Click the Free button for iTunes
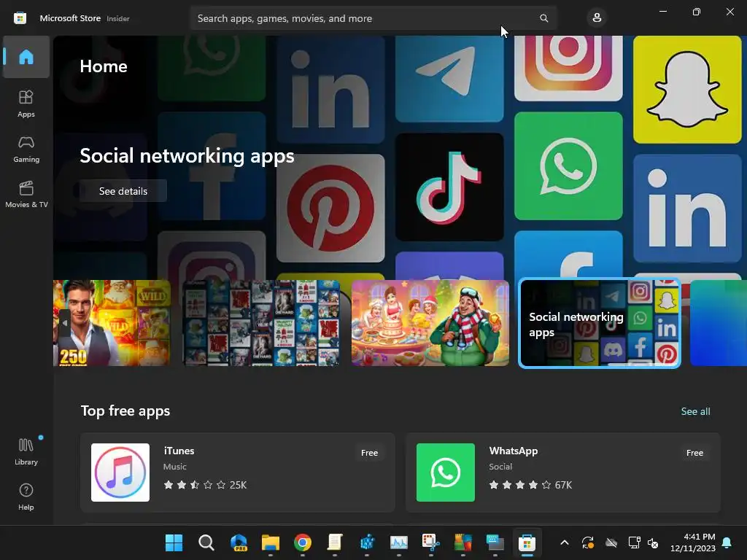Image resolution: width=747 pixels, height=560 pixels. tap(369, 453)
